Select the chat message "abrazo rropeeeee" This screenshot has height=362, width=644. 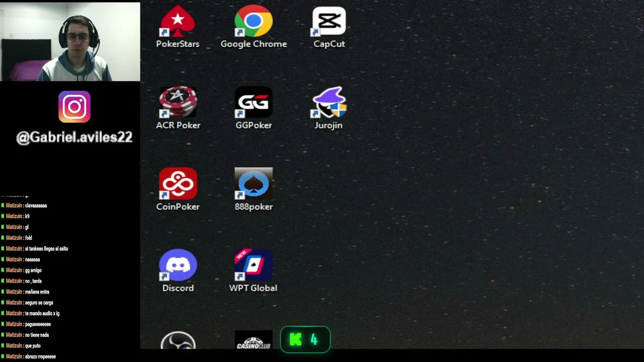(x=40, y=356)
